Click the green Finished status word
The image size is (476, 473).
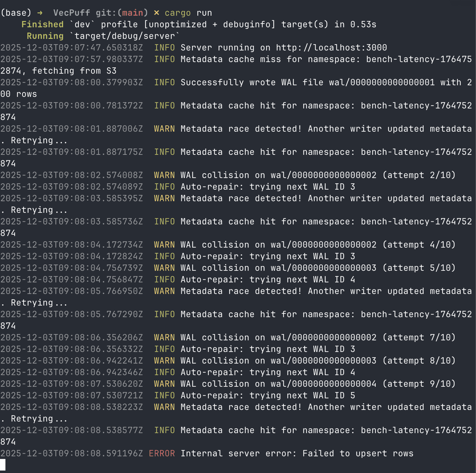(x=42, y=24)
